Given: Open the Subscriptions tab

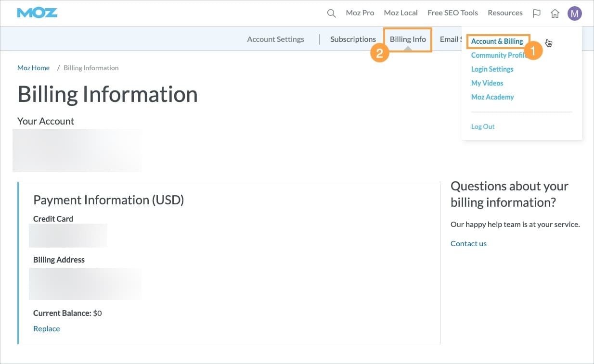Looking at the screenshot, I should [x=353, y=39].
